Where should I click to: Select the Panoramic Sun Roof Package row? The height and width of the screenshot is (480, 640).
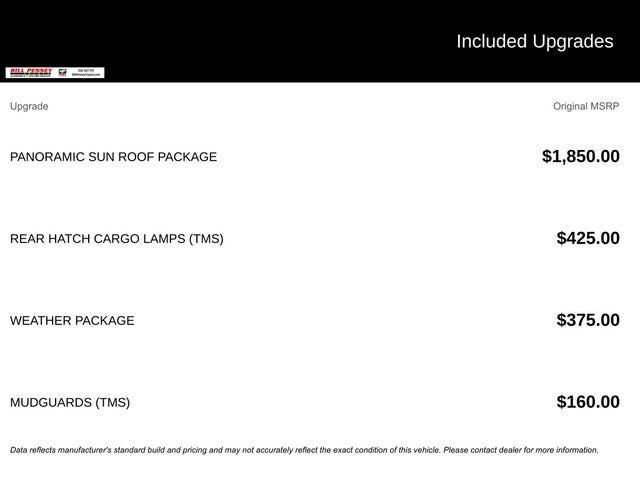pos(113,157)
